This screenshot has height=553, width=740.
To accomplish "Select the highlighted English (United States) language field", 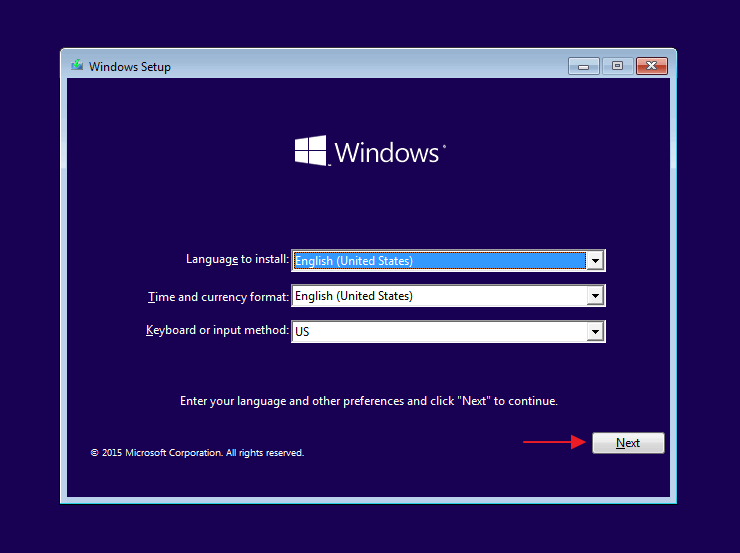I will pyautogui.click(x=438, y=261).
